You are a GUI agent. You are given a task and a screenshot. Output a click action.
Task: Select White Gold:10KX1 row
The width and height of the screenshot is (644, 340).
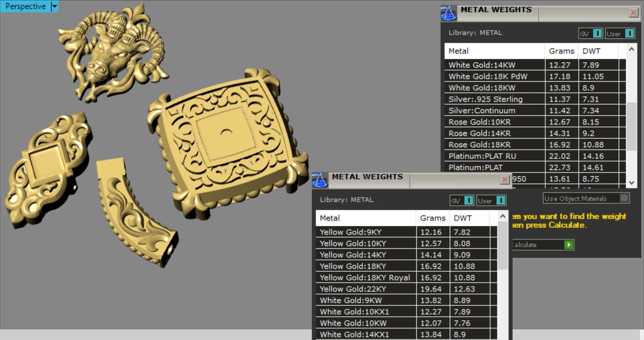click(406, 312)
